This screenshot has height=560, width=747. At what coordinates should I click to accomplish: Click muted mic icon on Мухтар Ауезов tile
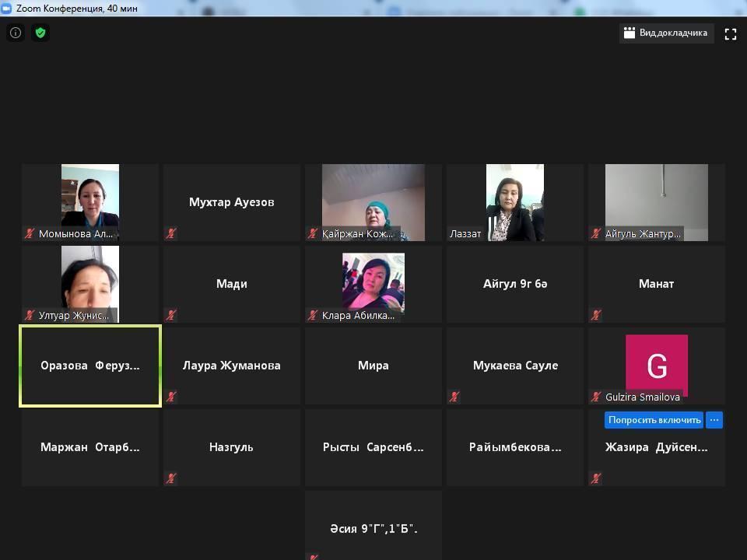click(x=171, y=233)
